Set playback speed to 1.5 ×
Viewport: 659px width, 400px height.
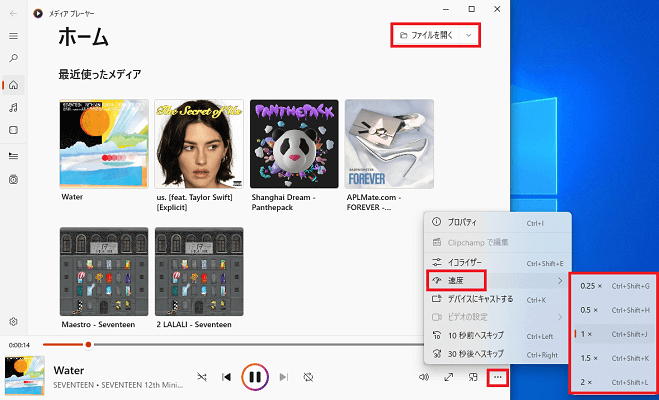[614, 358]
